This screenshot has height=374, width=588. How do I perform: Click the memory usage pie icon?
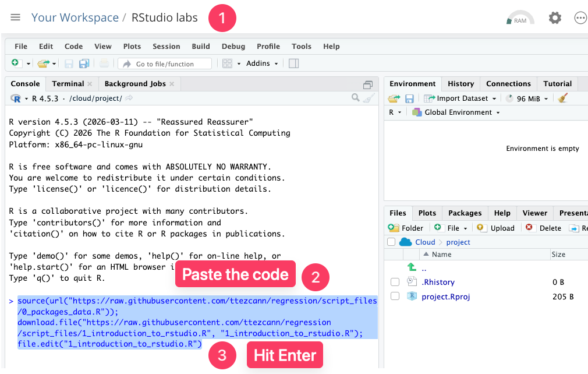pyautogui.click(x=509, y=98)
